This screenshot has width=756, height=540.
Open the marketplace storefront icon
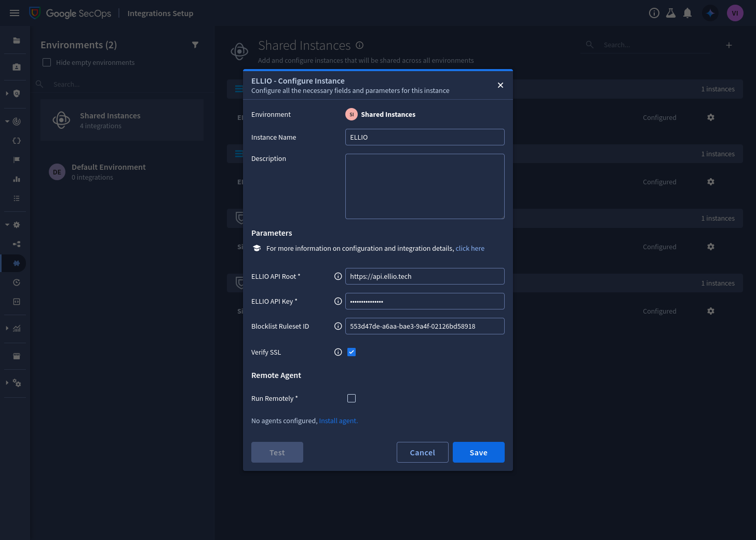click(x=17, y=356)
